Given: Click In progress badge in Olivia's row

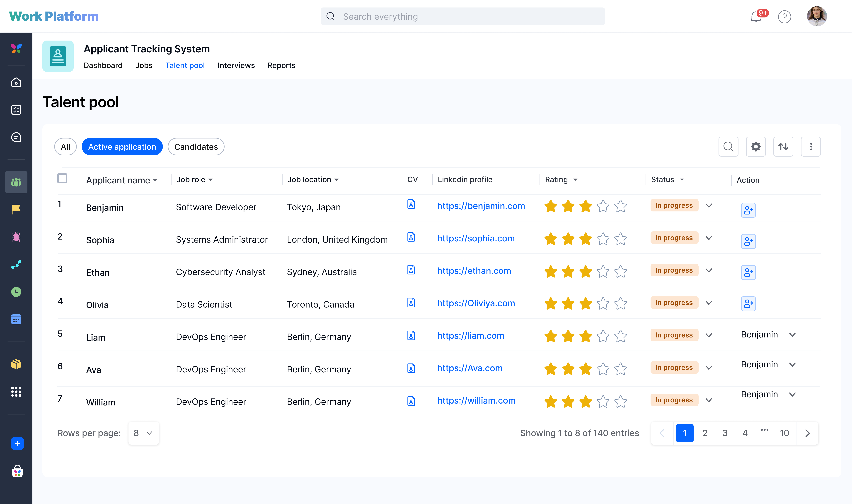Looking at the screenshot, I should click(x=674, y=303).
